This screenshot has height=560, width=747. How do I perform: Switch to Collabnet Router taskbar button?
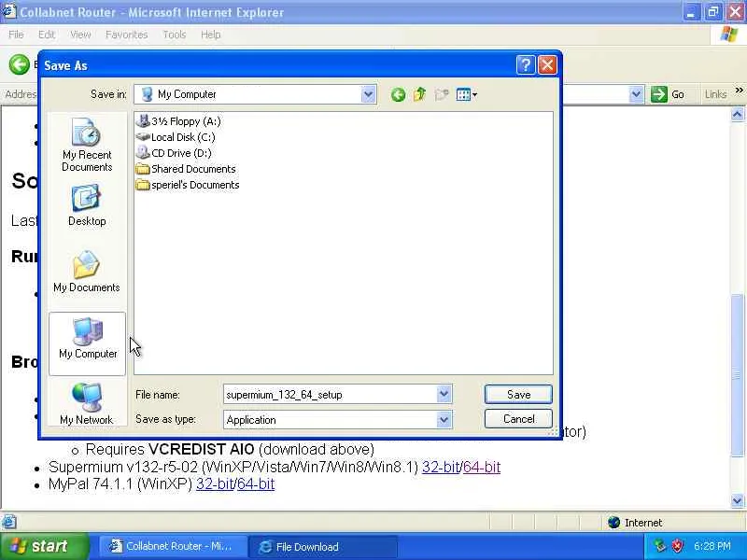pos(172,546)
